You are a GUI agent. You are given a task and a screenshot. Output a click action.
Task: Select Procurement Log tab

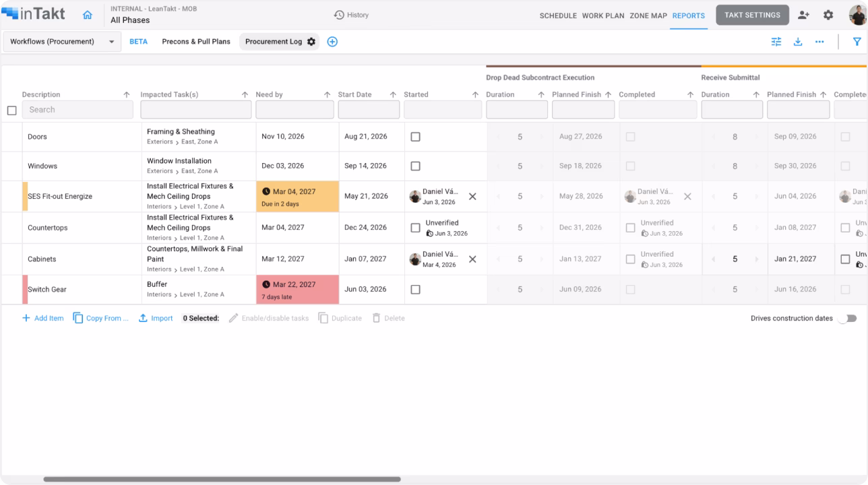tap(274, 42)
